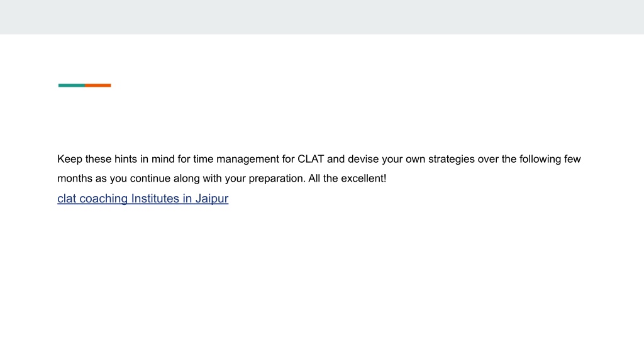
Task: Click the word "preparation." in the second line
Action: [x=277, y=178]
